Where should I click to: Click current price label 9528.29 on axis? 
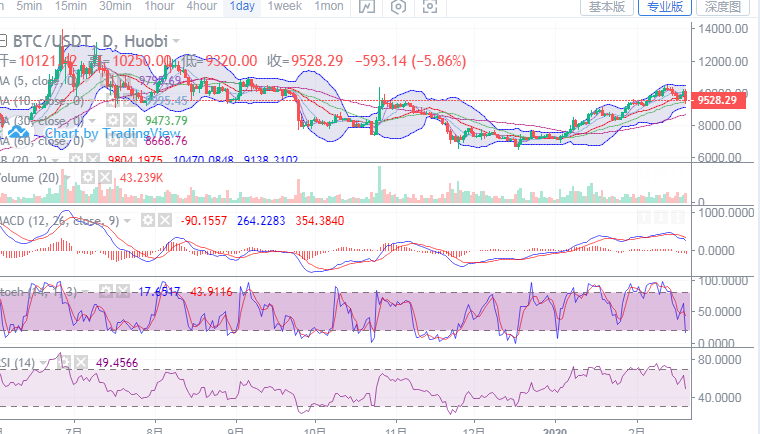[718, 100]
